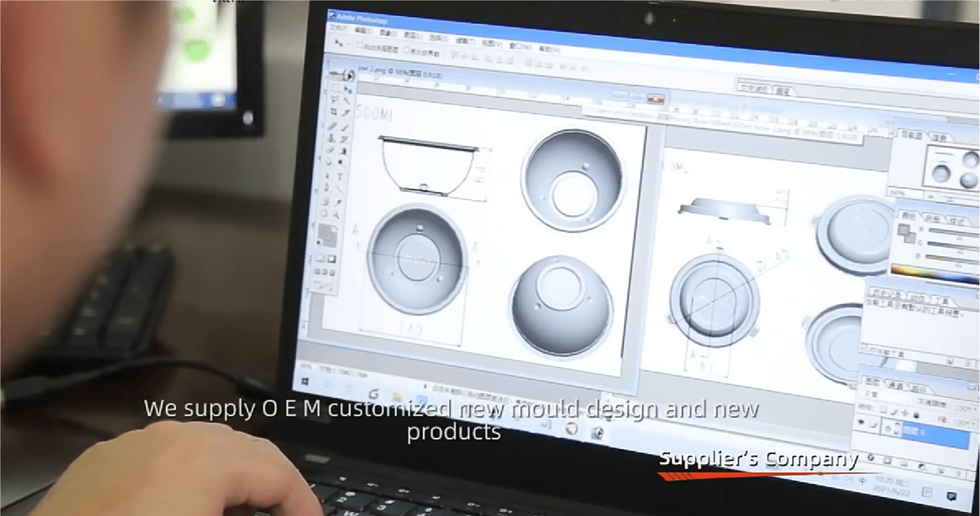Toggle the Auto-Select Layer checkbox
The image size is (980, 516).
[360, 46]
